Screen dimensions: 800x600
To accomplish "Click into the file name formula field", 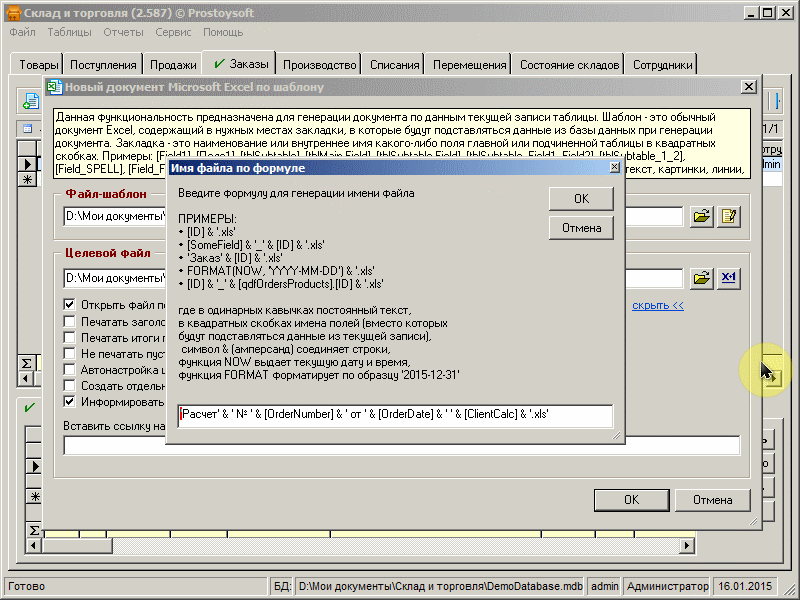I will [x=395, y=415].
